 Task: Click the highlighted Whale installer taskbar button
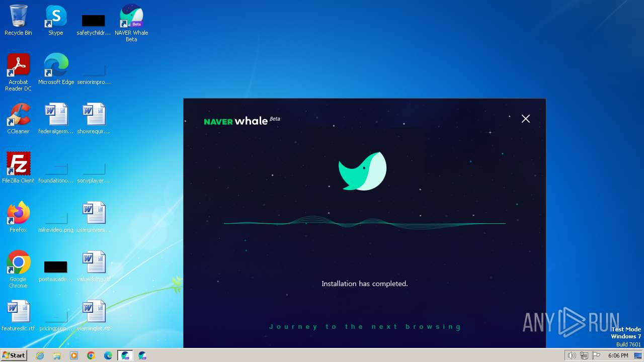pyautogui.click(x=125, y=355)
